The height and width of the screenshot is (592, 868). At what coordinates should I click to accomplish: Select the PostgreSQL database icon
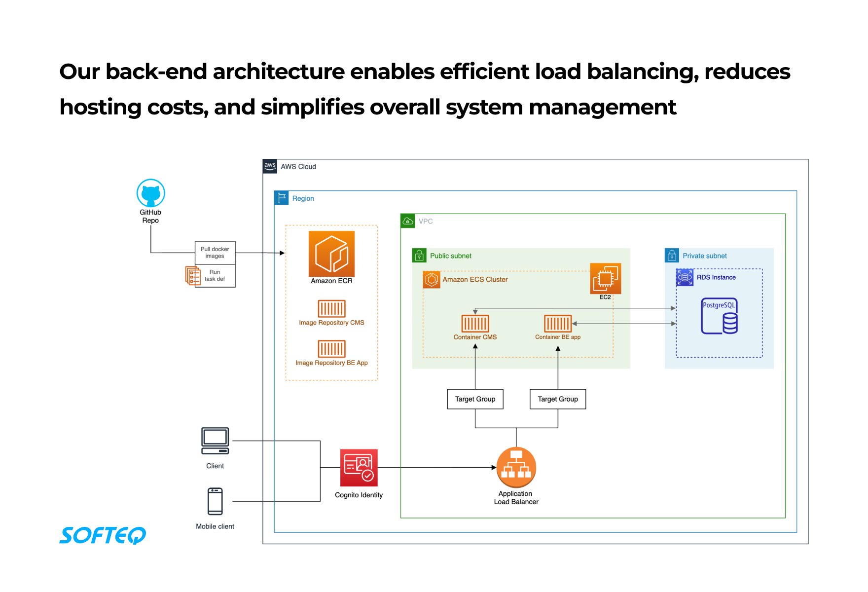[x=720, y=316]
